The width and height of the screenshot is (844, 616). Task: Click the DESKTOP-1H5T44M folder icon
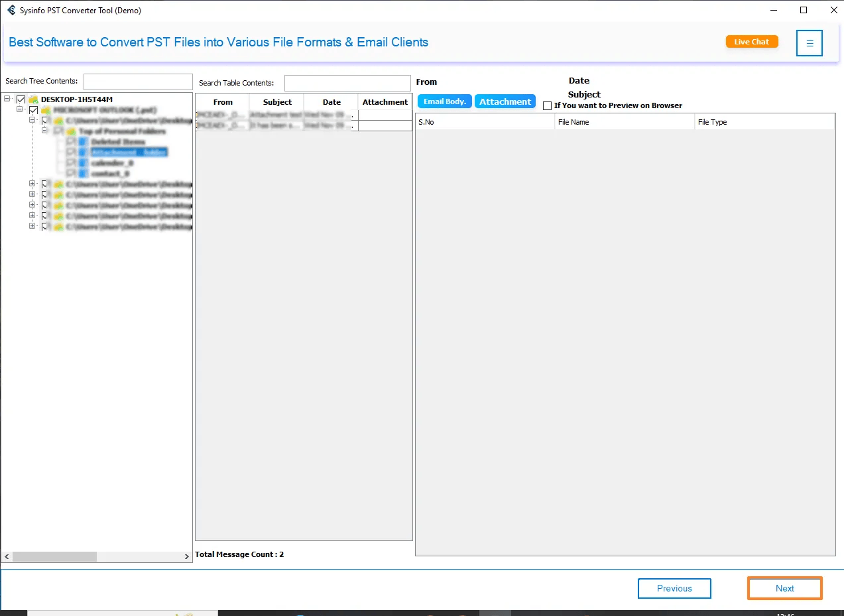click(x=33, y=99)
